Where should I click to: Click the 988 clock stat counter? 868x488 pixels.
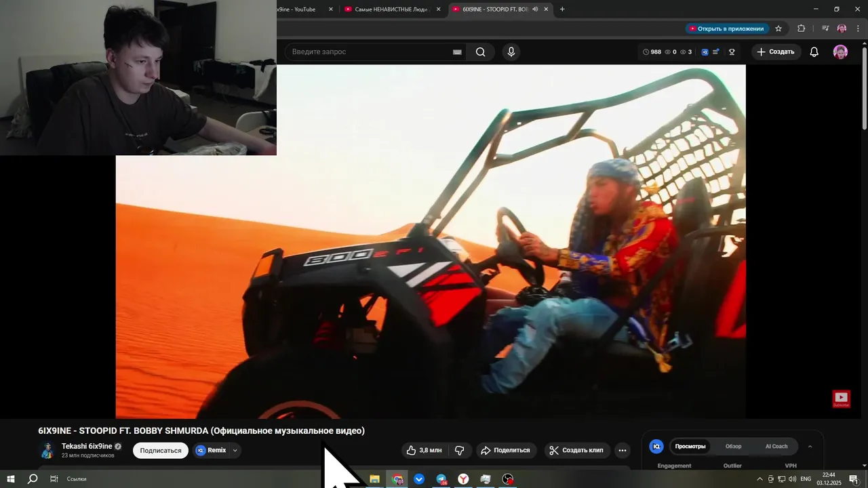(x=651, y=52)
